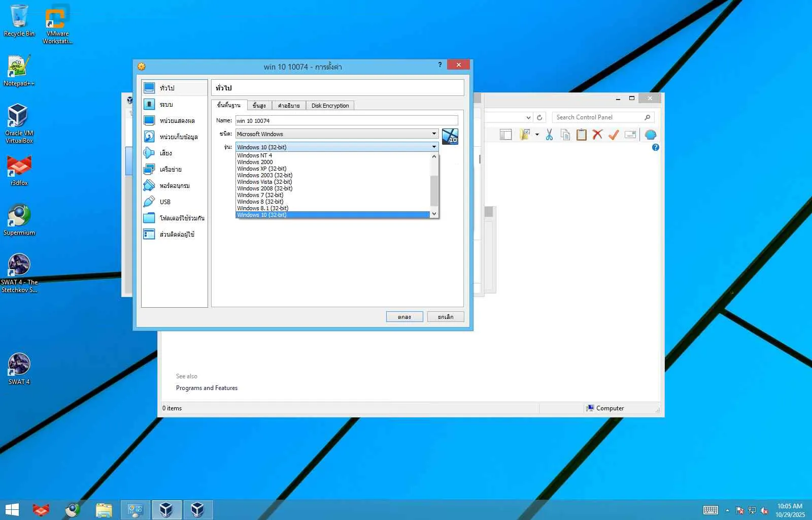Open the Control Panel address bar dropdown arrow
The width and height of the screenshot is (812, 520).
(528, 117)
